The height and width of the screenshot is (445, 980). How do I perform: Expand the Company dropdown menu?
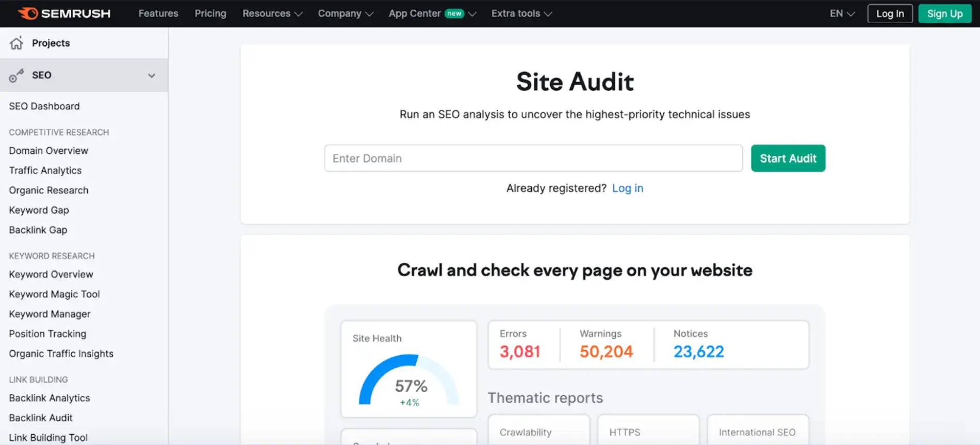(346, 13)
